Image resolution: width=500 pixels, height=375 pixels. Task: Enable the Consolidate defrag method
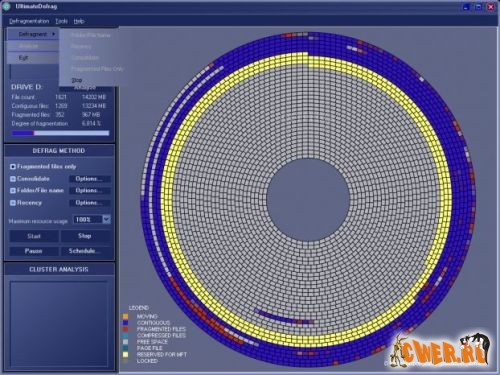[x=13, y=179]
